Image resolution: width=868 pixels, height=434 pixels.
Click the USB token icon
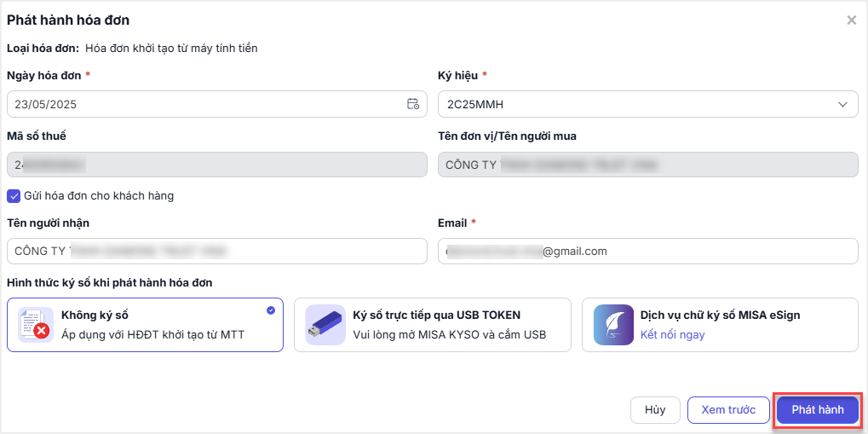pos(325,325)
